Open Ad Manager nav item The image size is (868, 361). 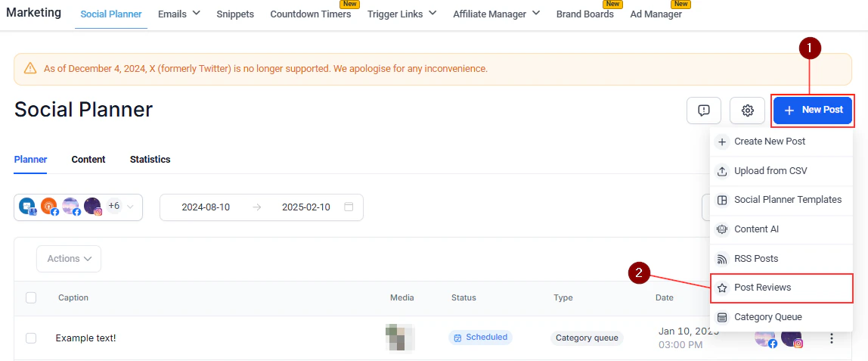coord(656,14)
